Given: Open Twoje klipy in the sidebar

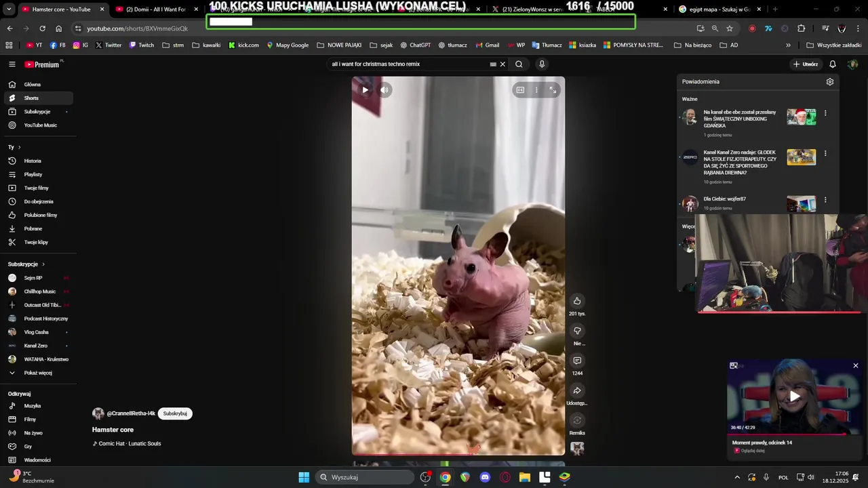Looking at the screenshot, I should [39, 243].
